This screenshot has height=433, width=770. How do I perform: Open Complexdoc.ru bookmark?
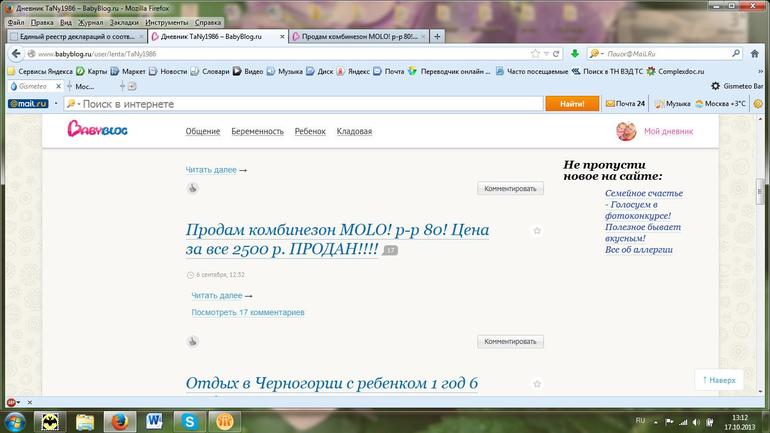675,71
